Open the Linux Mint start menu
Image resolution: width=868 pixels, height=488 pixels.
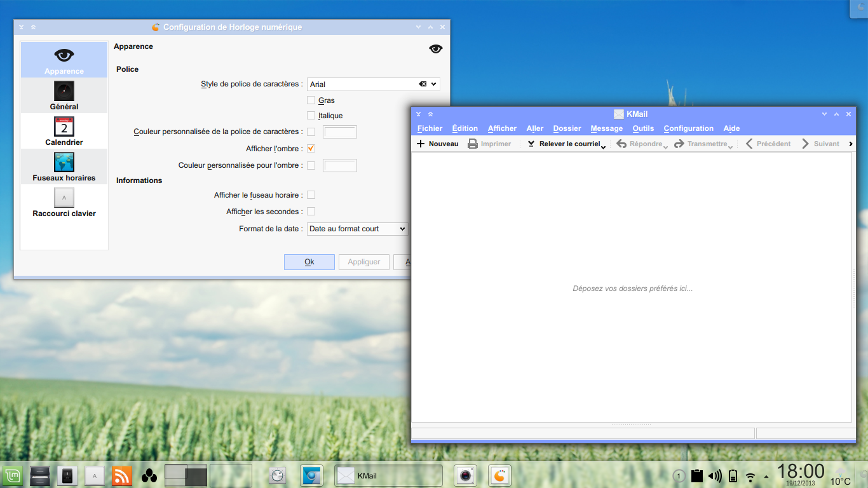[13, 475]
